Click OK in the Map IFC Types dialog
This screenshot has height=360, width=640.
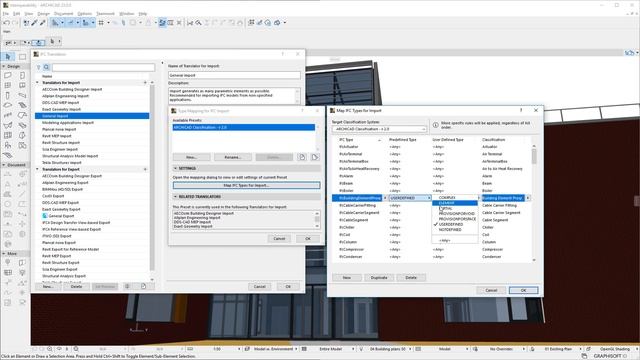(523, 290)
